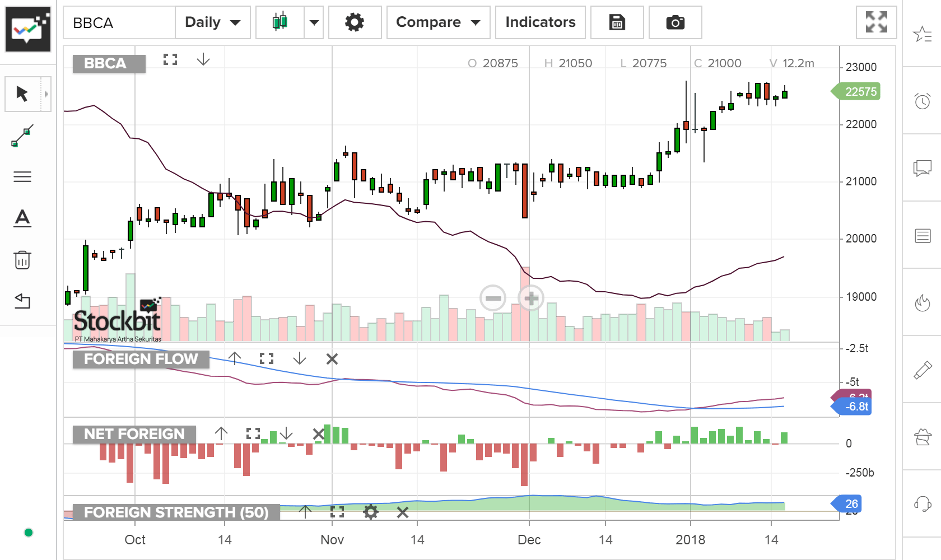Image resolution: width=941 pixels, height=560 pixels.
Task: Take a chart snapshot with the camera icon
Action: click(675, 22)
